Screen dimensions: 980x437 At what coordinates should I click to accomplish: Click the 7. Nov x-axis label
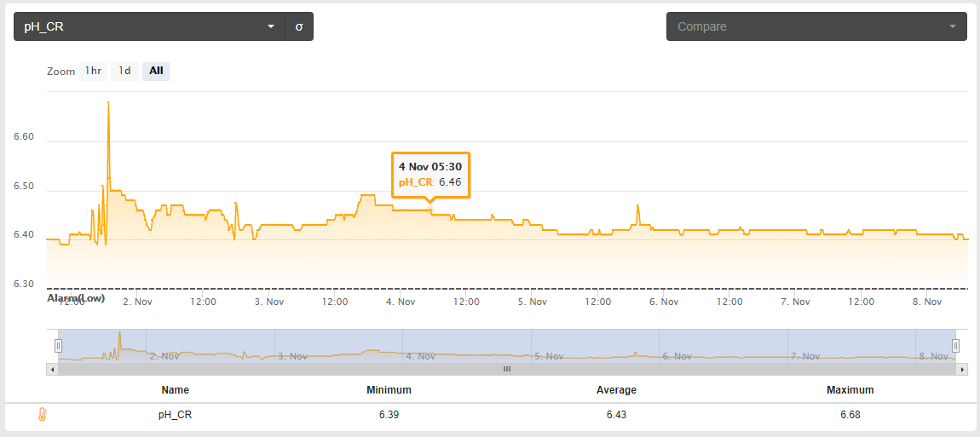coord(795,302)
